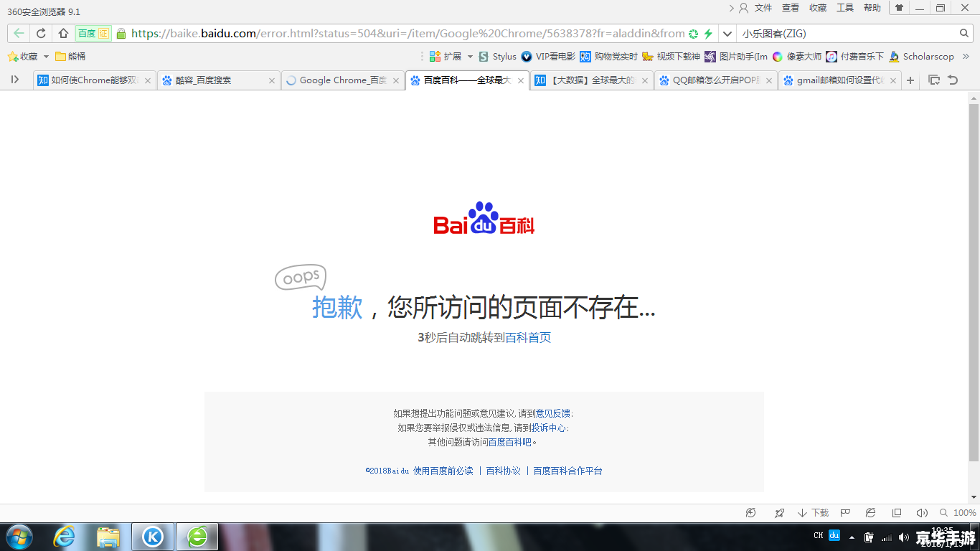Click the page vertical scrollbar
The width and height of the screenshot is (980, 551).
point(974,281)
